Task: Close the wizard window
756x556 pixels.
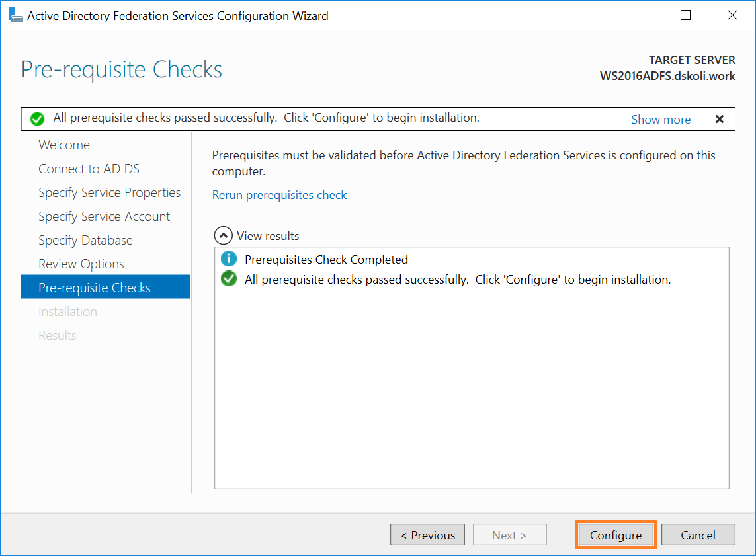Action: point(732,15)
